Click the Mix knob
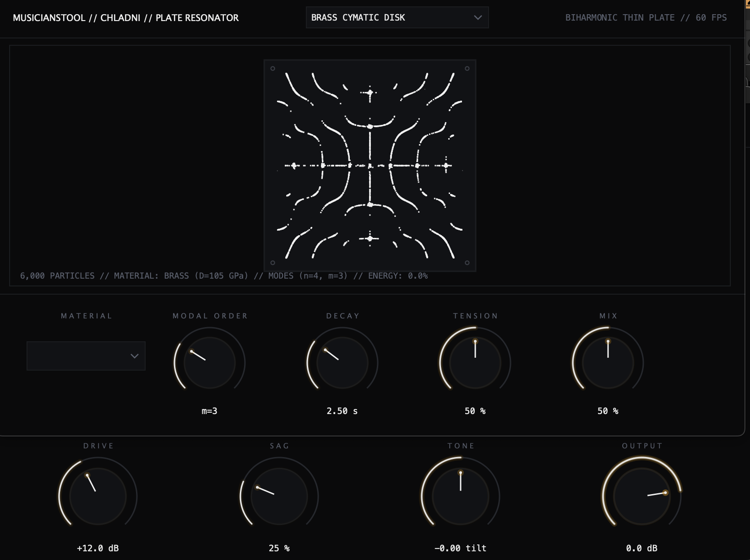Screen dimensions: 750x560 (x=608, y=363)
